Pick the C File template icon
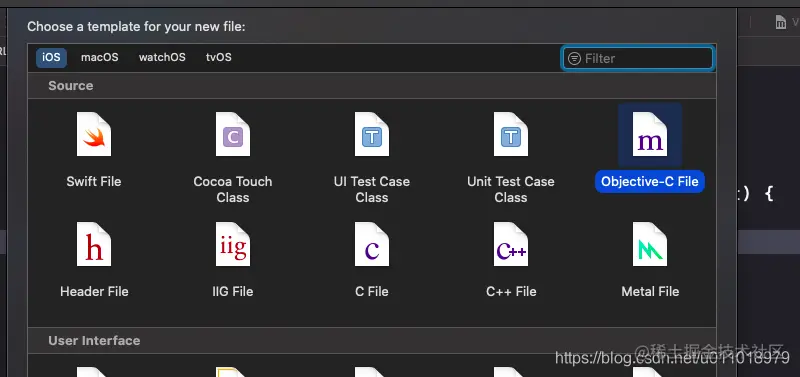This screenshot has height=377, width=800. pyautogui.click(x=372, y=244)
